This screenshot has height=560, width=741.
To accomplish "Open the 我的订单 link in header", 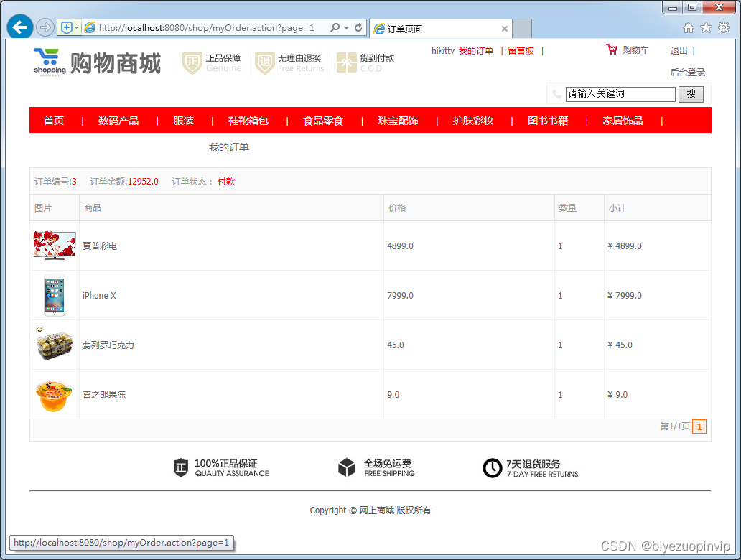I will point(476,50).
